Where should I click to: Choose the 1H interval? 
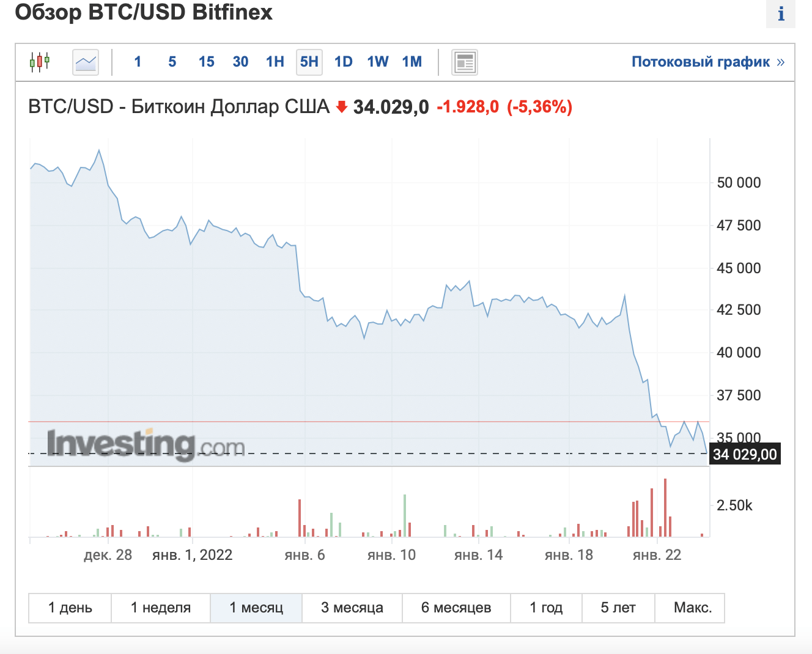tap(275, 62)
